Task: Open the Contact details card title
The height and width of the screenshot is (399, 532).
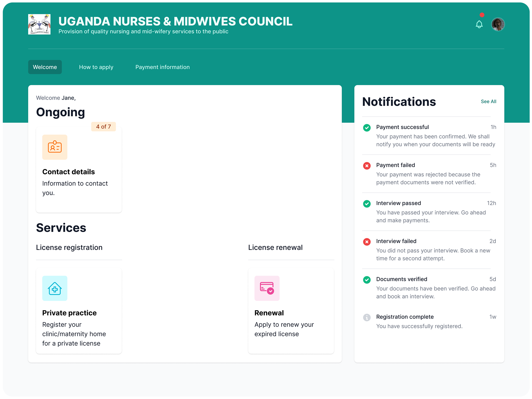Action: 68,172
